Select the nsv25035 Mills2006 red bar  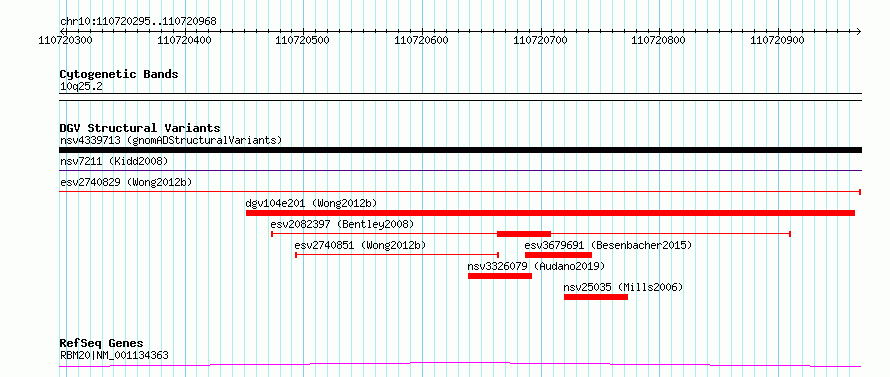tap(596, 297)
